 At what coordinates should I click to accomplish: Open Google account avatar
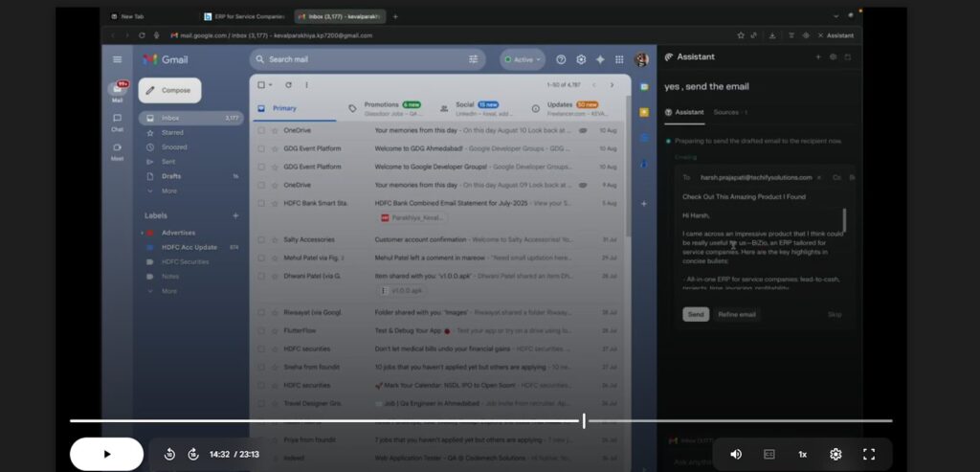click(641, 59)
